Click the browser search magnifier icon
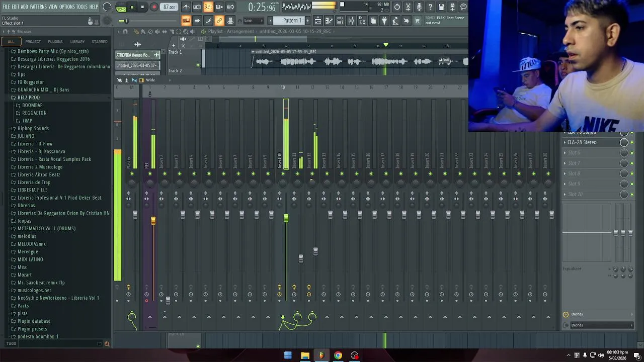This screenshot has width=644, height=362. (x=107, y=344)
